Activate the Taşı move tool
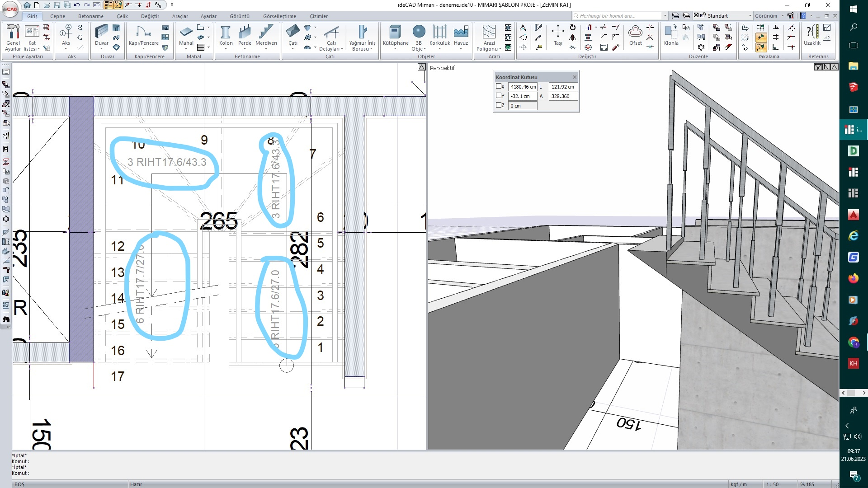 pos(558,35)
